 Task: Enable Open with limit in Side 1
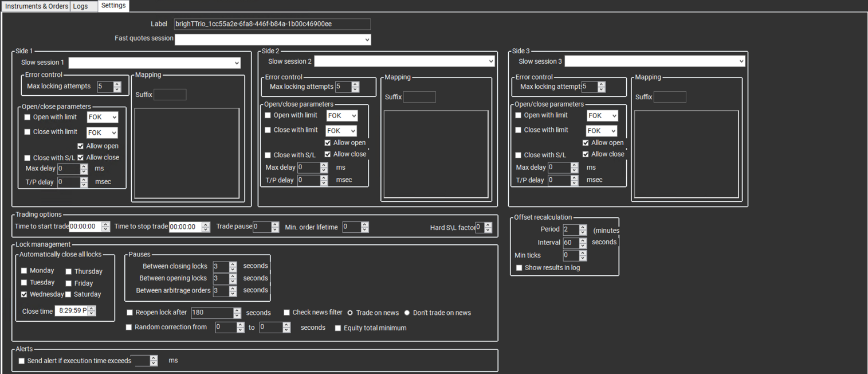[x=27, y=116]
